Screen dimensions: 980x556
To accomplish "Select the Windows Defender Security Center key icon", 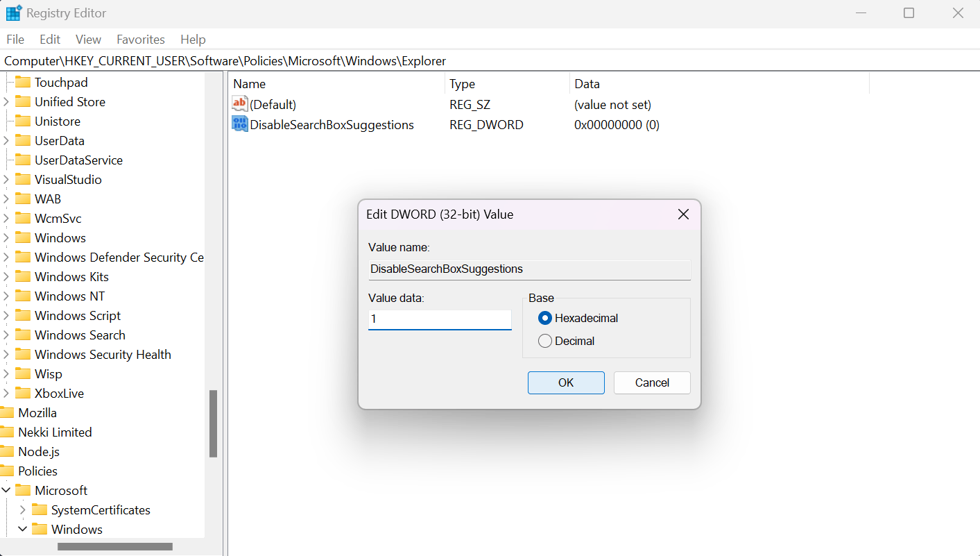I will (x=23, y=257).
